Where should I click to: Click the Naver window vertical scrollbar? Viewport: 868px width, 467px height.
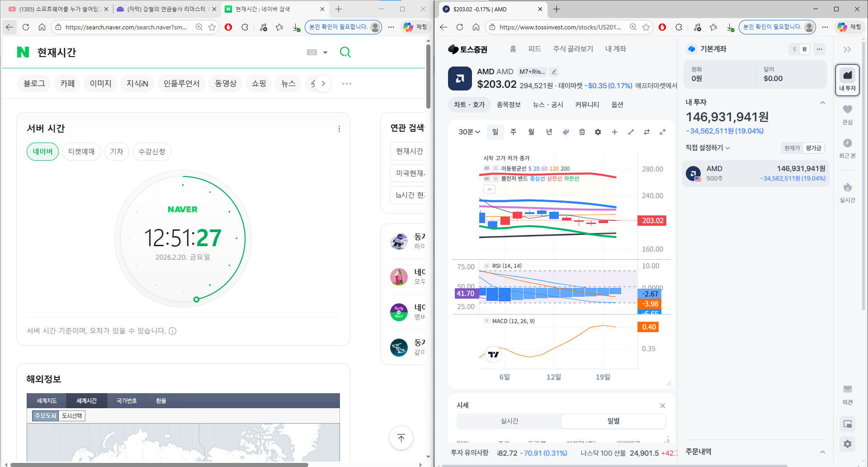click(428, 77)
